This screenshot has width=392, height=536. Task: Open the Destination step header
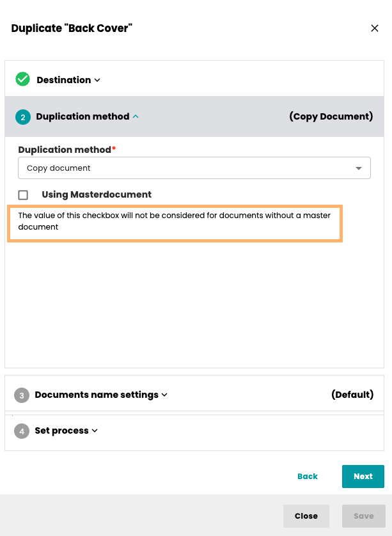click(x=64, y=80)
